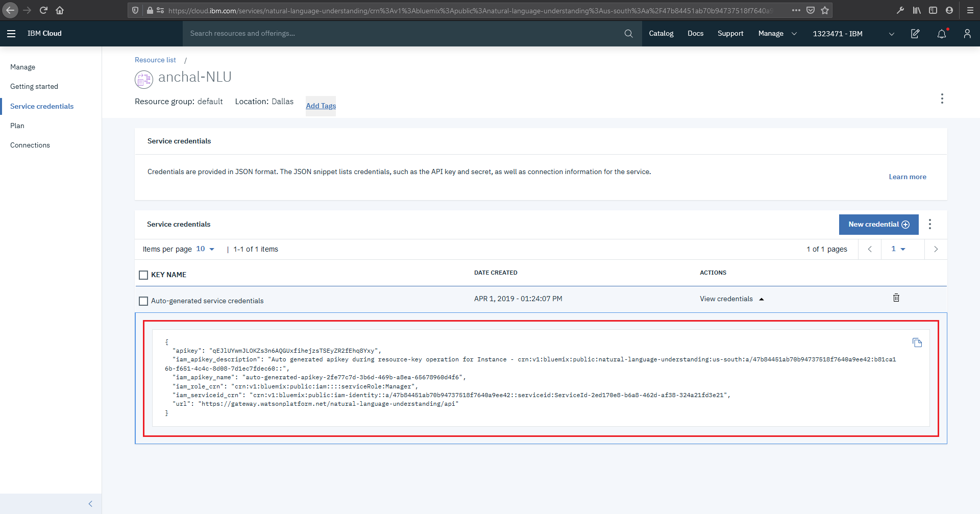Delete the auto-generated service credentials
Image resolution: width=980 pixels, height=514 pixels.
(x=896, y=298)
